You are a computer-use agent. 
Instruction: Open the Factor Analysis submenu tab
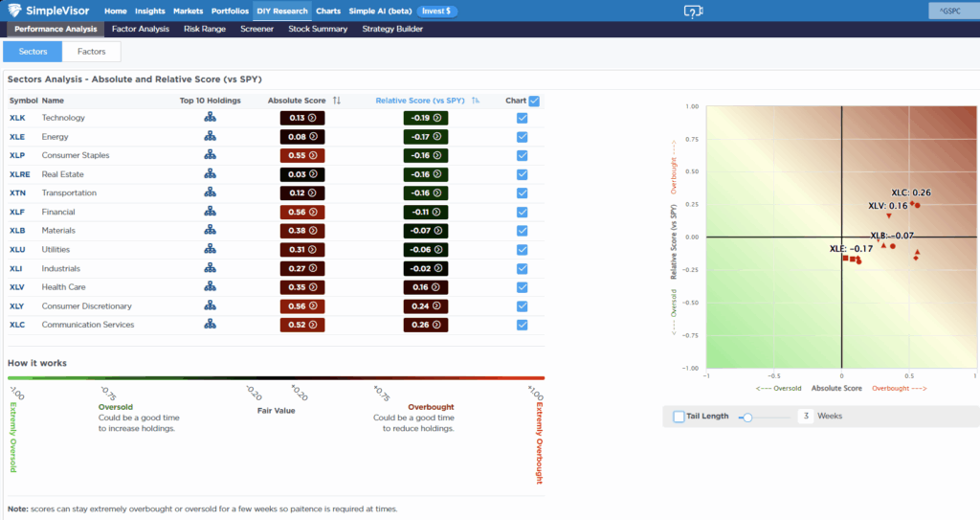[141, 29]
